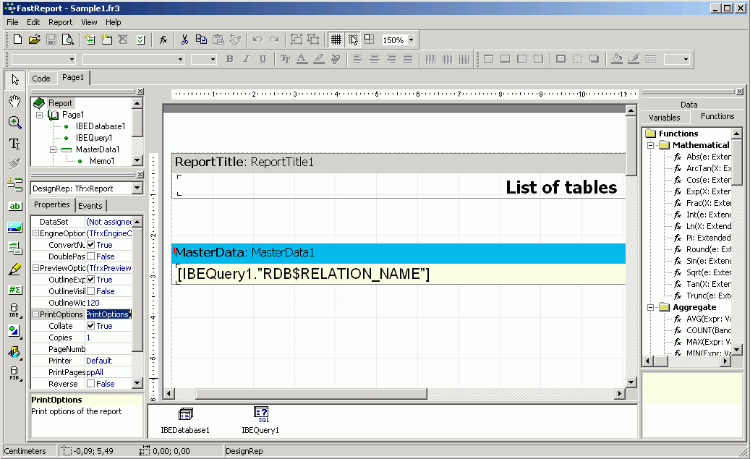Open the DesignRep object selector dropdown
This screenshot has width=751, height=459.
(139, 187)
